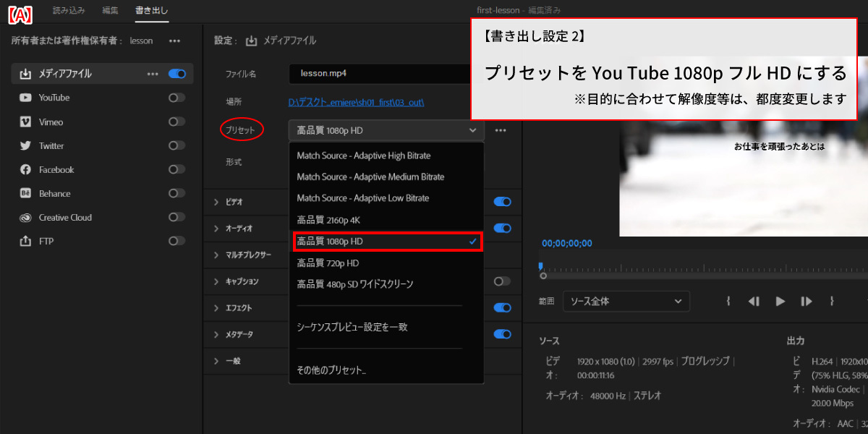The width and height of the screenshot is (868, 434).
Task: Click the Twitter bird icon
Action: tap(25, 145)
